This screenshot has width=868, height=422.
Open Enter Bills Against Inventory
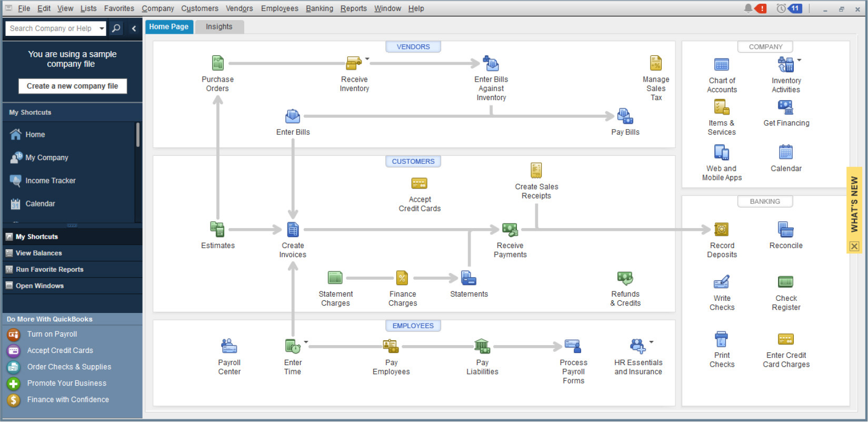(x=491, y=63)
